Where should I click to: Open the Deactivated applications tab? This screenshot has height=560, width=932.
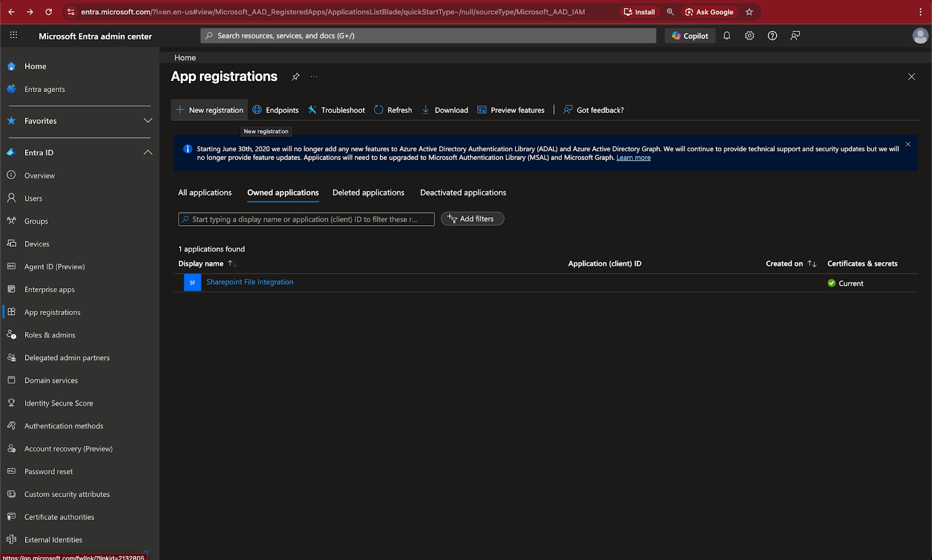[463, 193]
